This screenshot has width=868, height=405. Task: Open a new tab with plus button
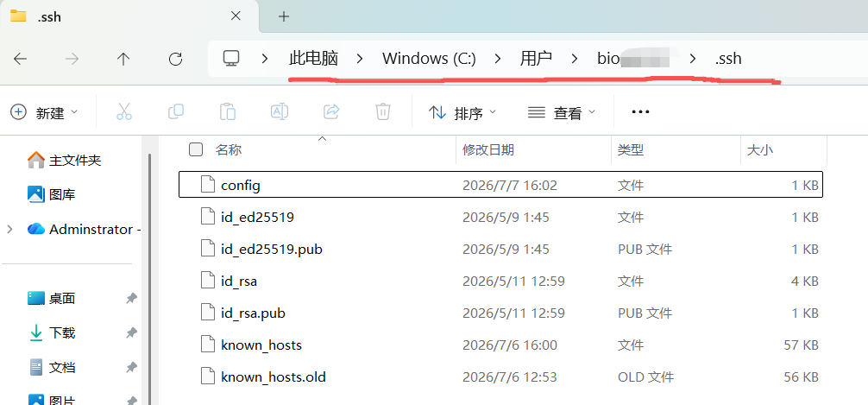[284, 16]
